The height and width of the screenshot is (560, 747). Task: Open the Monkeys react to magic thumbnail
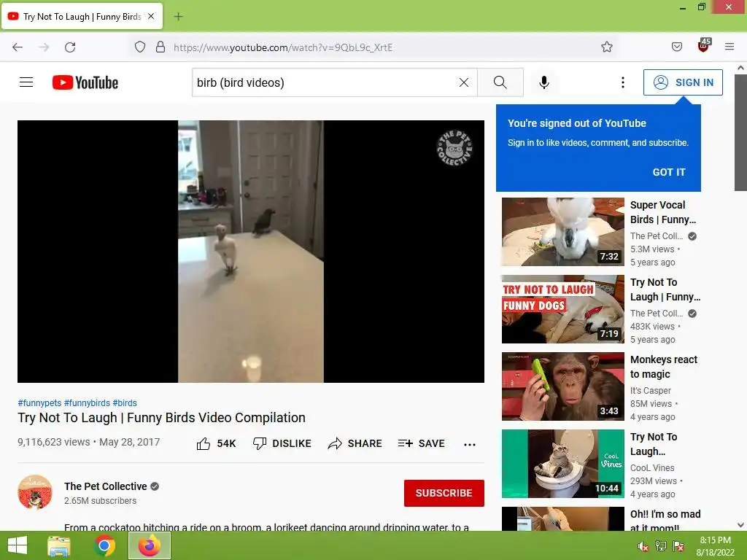[x=562, y=386]
